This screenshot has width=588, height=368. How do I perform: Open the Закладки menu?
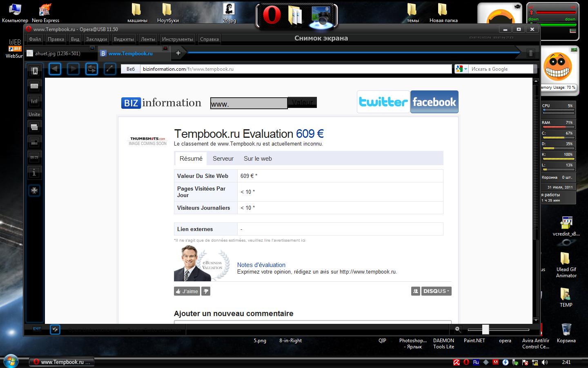(x=96, y=39)
